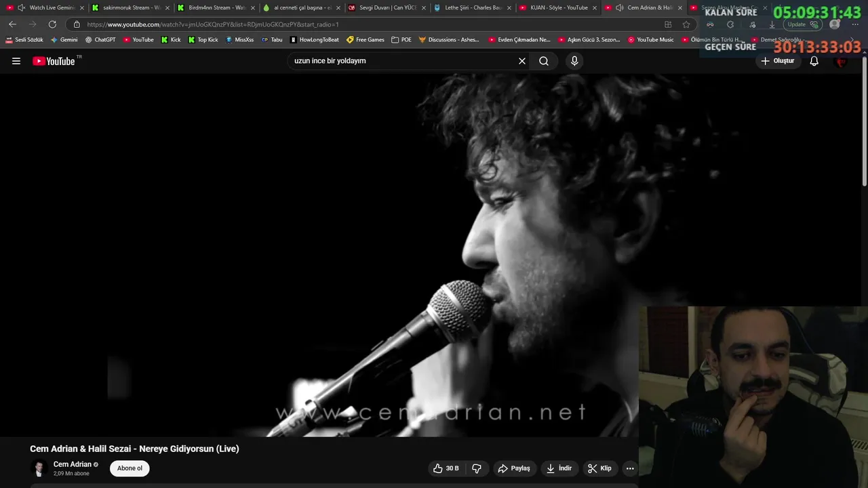Open the MissXss bookmark
The height and width of the screenshot is (488, 868).
click(239, 40)
